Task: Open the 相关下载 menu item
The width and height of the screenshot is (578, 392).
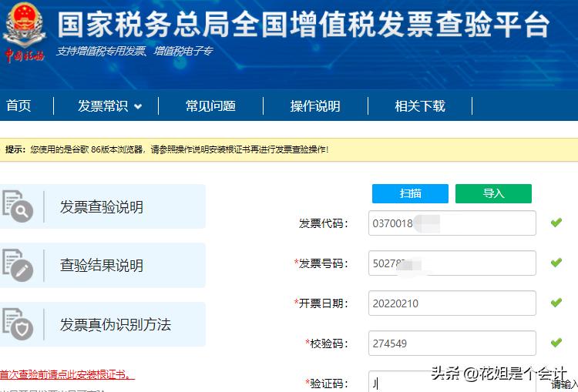Action: [x=420, y=106]
